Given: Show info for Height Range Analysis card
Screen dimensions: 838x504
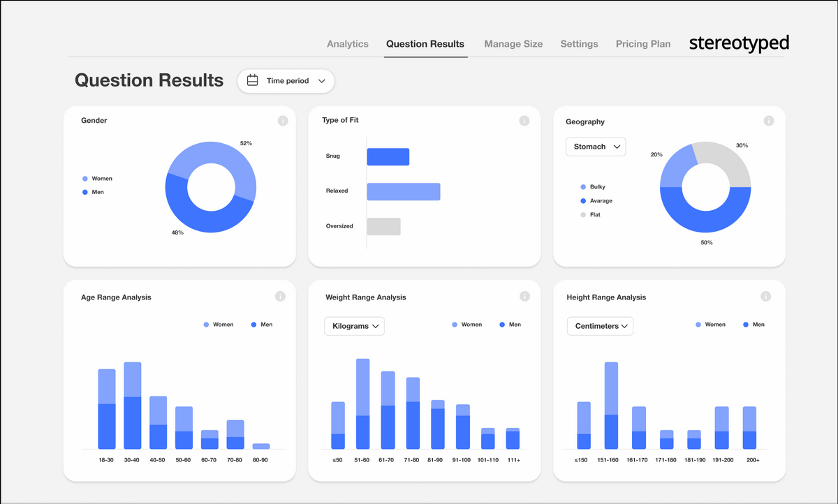Looking at the screenshot, I should (766, 297).
